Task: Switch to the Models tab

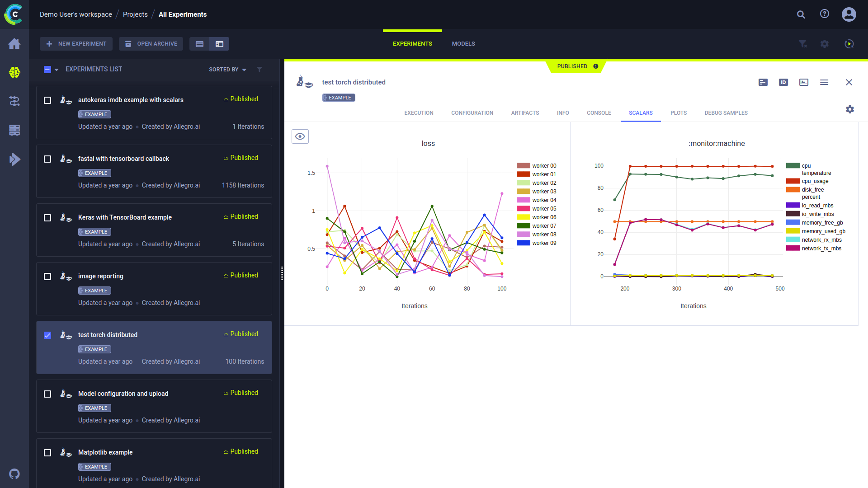Action: tap(463, 44)
